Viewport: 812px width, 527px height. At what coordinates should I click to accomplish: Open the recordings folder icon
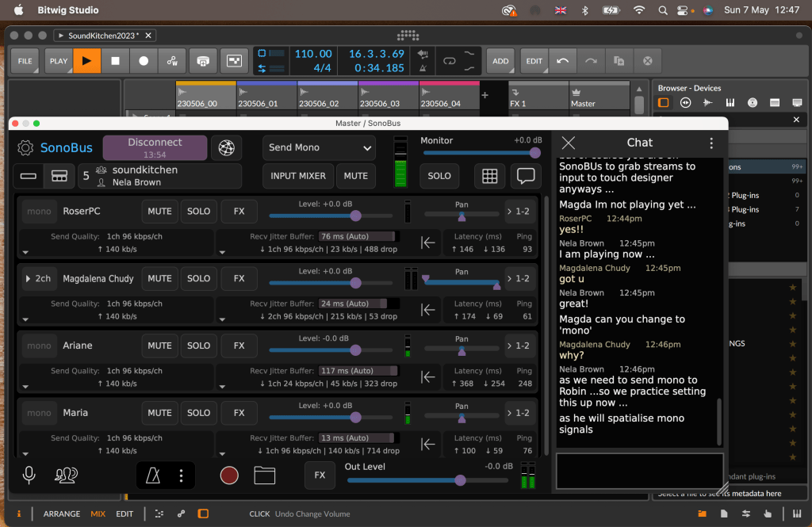tap(265, 475)
